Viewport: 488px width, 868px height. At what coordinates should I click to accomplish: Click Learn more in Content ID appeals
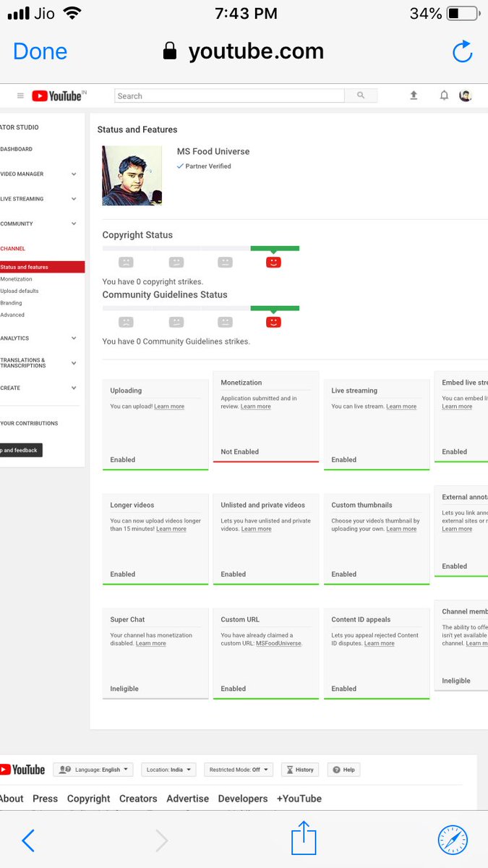tap(380, 643)
